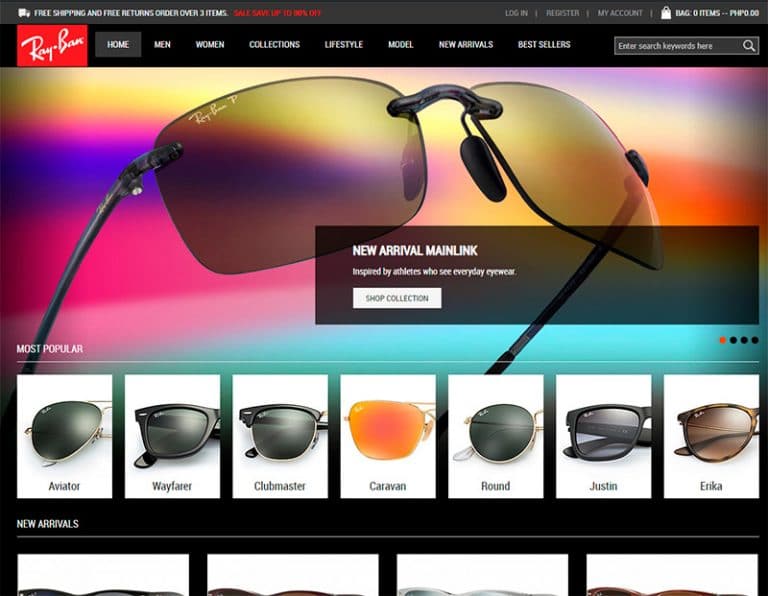This screenshot has width=768, height=596.
Task: Open the Women menu
Action: click(x=210, y=45)
